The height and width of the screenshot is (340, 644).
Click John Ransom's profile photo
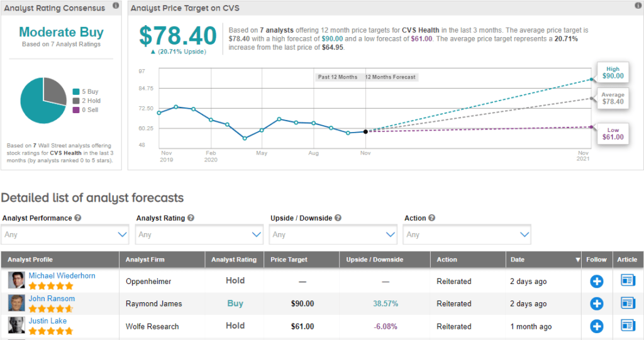[x=16, y=303]
